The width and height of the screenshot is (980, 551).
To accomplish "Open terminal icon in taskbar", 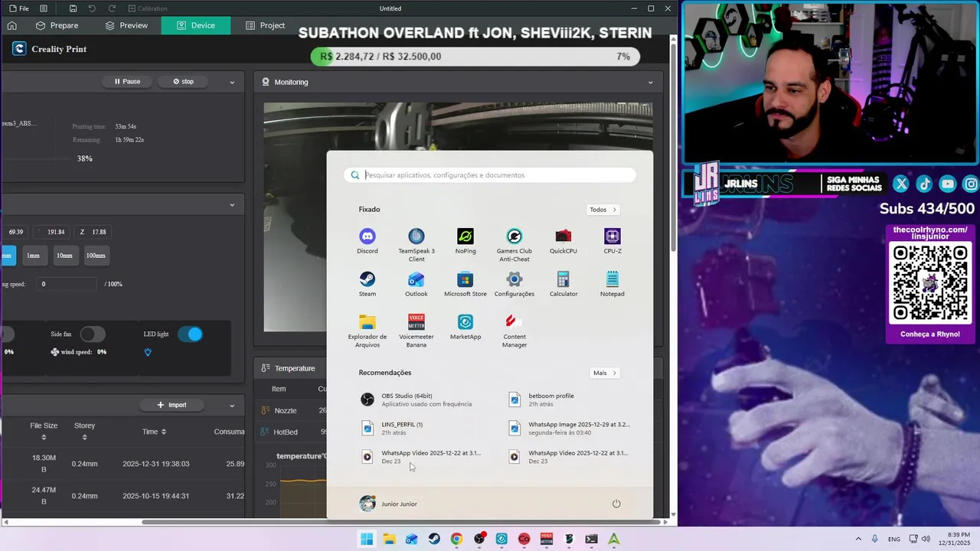I will pos(591,539).
